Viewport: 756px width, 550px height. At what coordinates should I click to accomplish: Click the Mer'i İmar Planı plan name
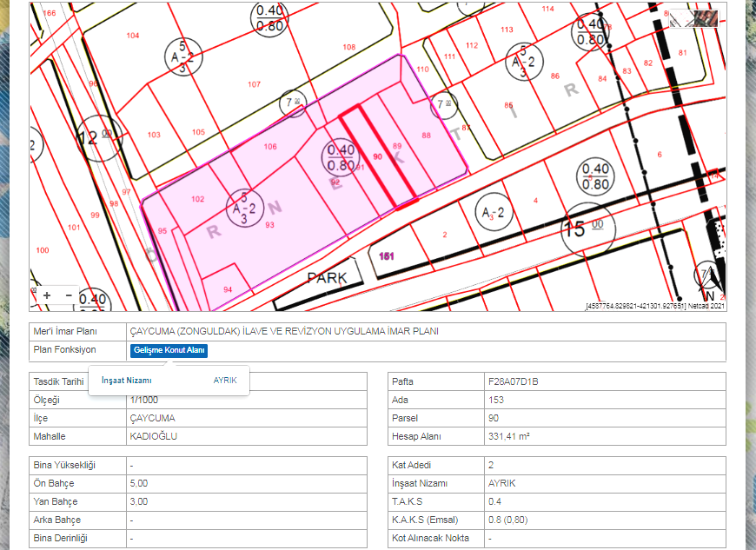tap(283, 331)
